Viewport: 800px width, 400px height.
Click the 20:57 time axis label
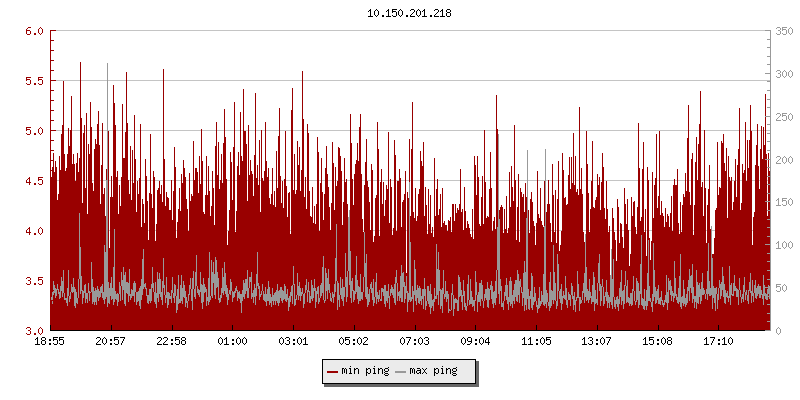111,342
